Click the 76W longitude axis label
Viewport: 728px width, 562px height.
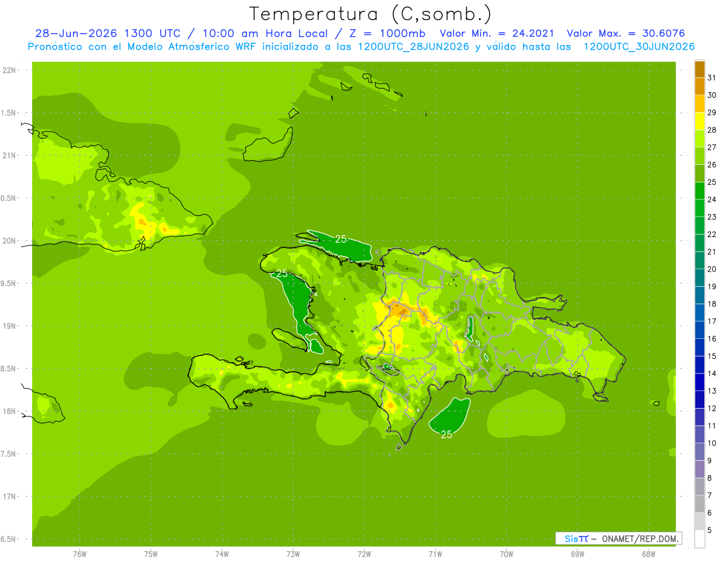tap(79, 553)
